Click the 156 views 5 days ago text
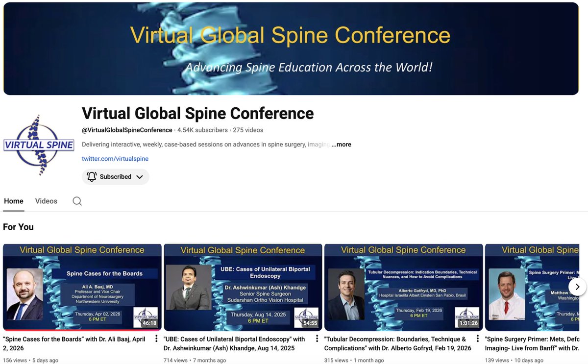 click(30, 360)
